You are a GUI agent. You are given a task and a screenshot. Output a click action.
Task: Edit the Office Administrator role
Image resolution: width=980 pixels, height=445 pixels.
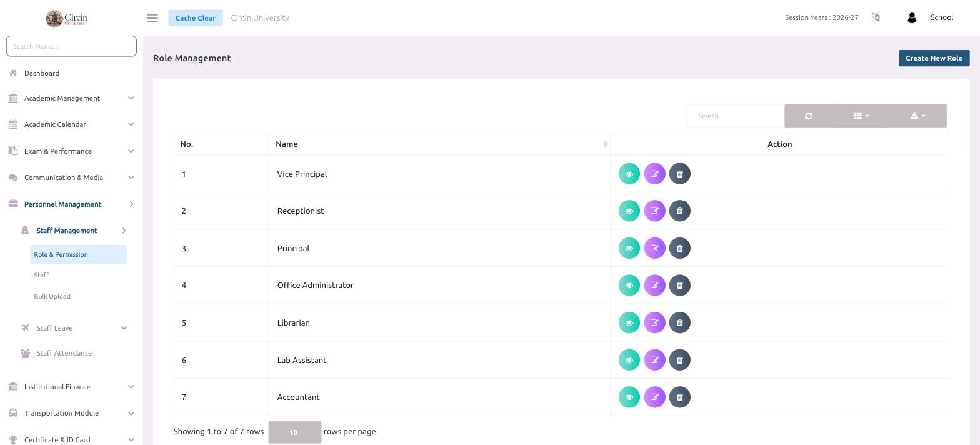pyautogui.click(x=654, y=285)
